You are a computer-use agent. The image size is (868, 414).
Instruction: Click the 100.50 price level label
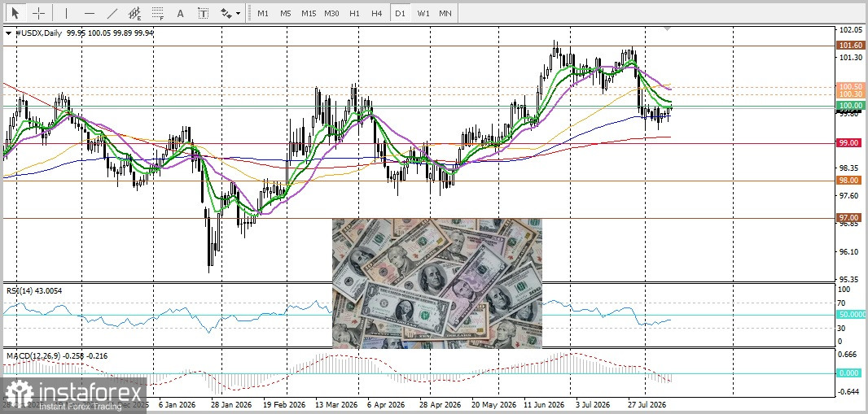[x=851, y=87]
